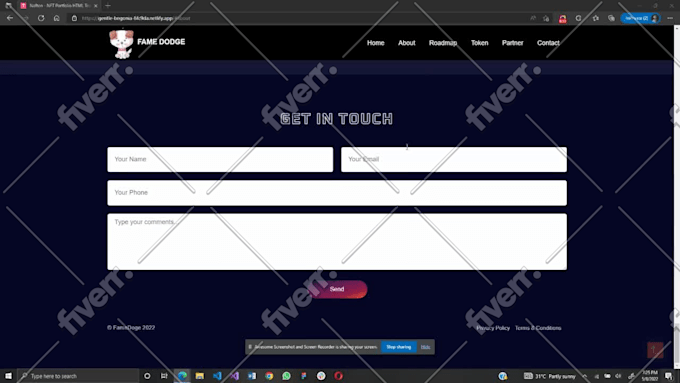The image size is (680, 383).
Task: Open the Token menu item
Action: coord(480,43)
